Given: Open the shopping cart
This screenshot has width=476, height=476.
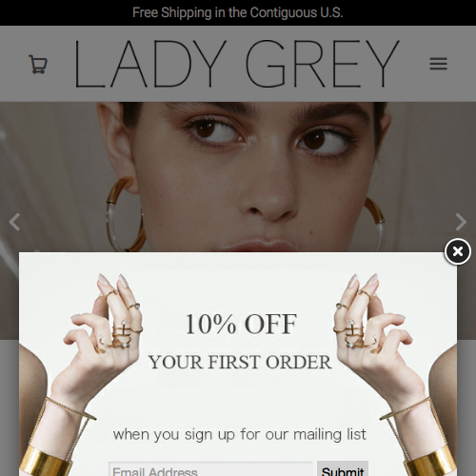Looking at the screenshot, I should coord(38,65).
